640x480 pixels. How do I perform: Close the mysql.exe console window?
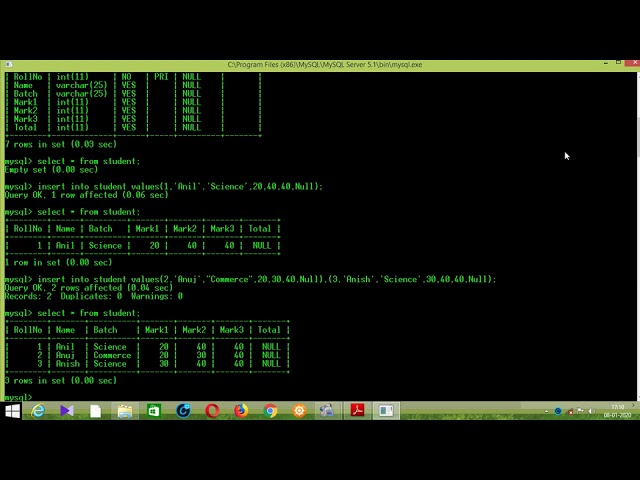[x=634, y=62]
